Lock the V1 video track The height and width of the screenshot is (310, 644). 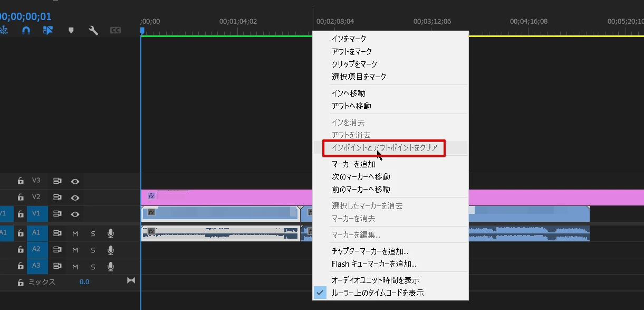point(21,214)
